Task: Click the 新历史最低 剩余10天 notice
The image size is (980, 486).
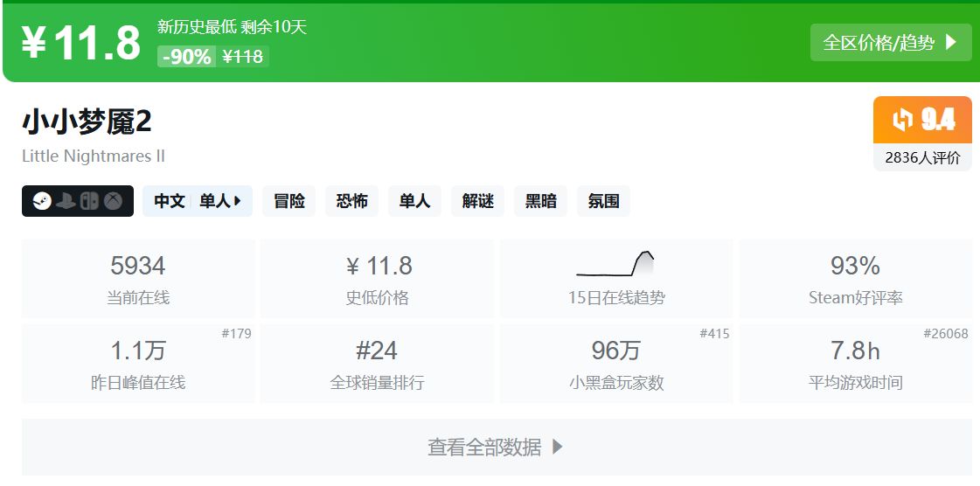Action: pyautogui.click(x=232, y=27)
